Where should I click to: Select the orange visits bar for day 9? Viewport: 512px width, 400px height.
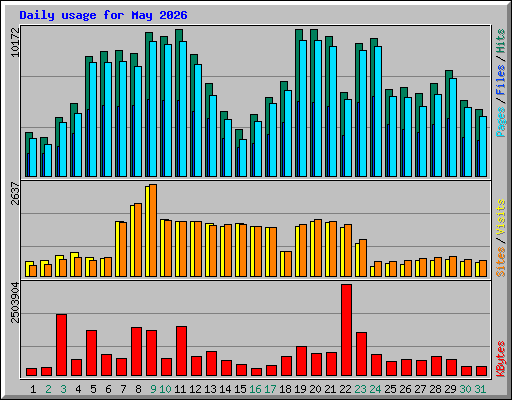pos(153,230)
